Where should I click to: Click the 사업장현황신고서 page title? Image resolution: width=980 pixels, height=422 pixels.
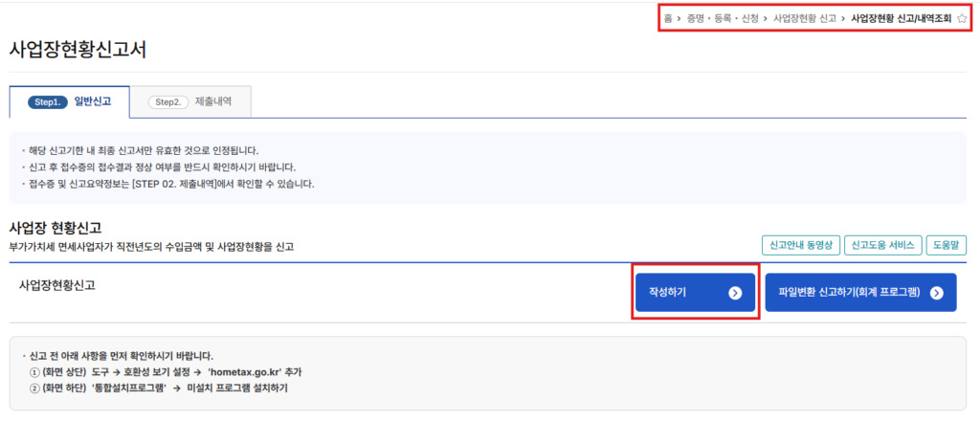click(78, 51)
